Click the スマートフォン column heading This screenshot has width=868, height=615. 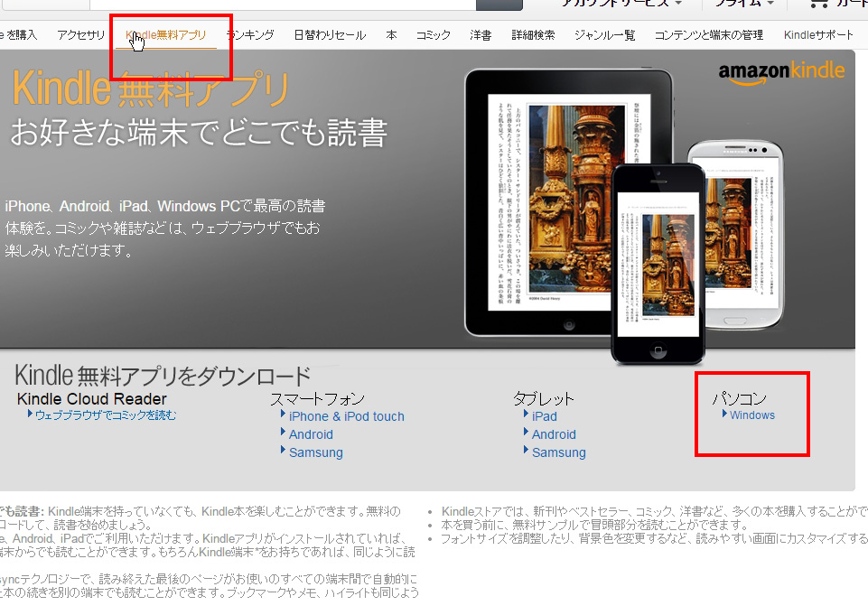tap(317, 399)
